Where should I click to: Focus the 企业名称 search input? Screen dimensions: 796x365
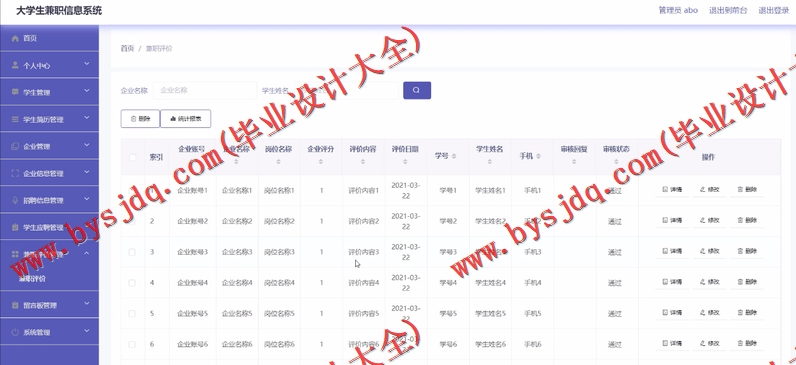pyautogui.click(x=205, y=90)
